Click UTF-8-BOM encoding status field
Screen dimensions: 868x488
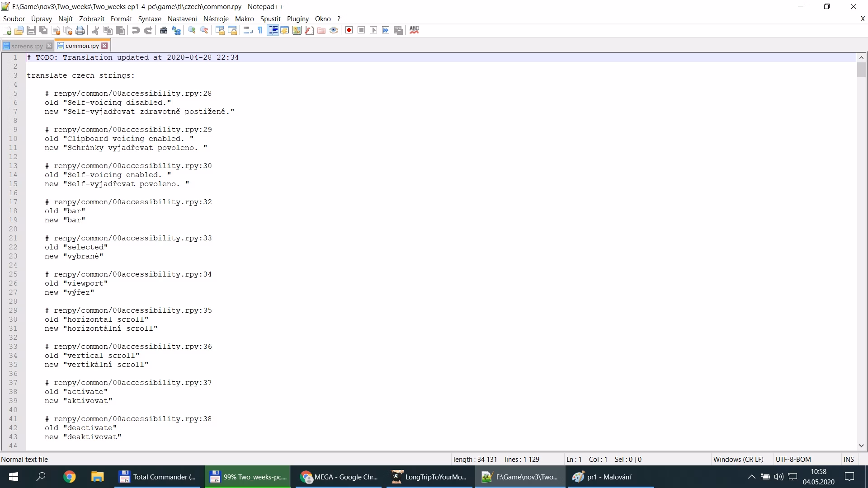(793, 459)
